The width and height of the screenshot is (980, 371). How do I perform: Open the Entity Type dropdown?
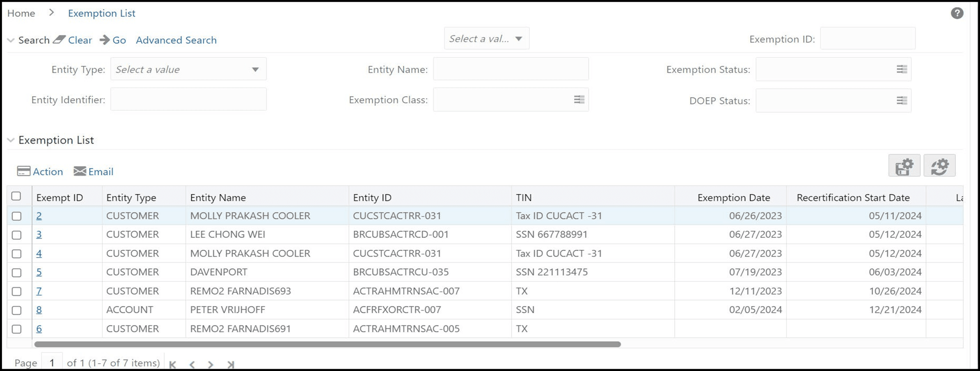pos(255,69)
